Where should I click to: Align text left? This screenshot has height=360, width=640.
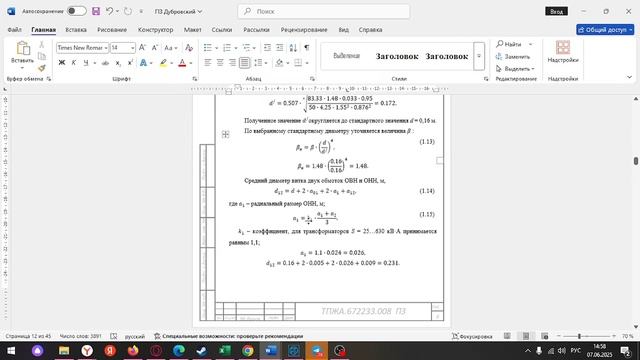(208, 62)
